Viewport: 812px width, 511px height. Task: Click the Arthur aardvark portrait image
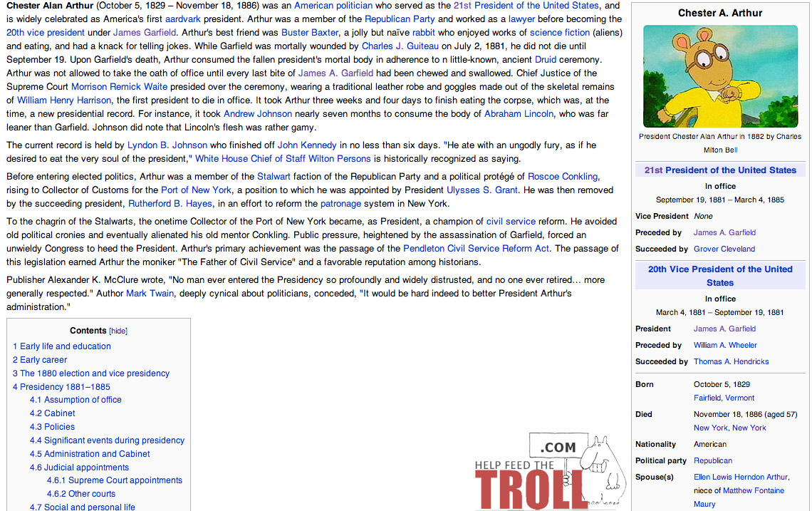(720, 76)
